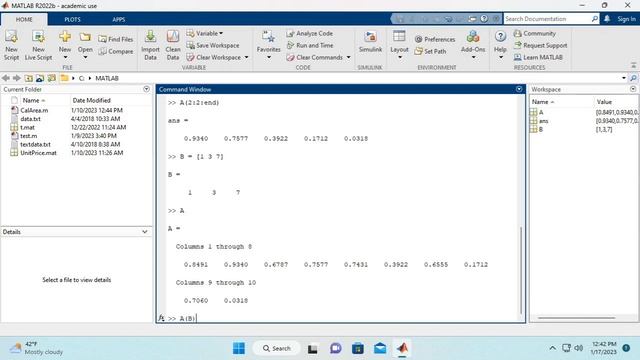Create a New Live Script
The image size is (640, 360).
(38, 46)
